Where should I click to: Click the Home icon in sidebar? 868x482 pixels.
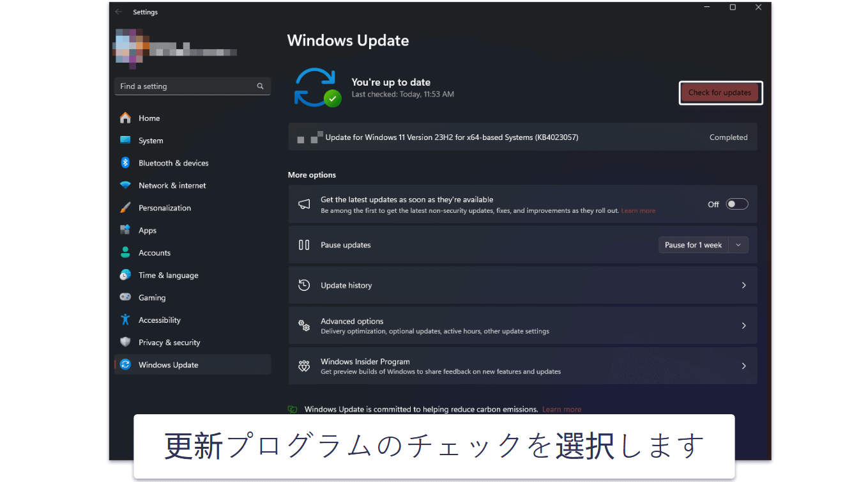[x=125, y=118]
